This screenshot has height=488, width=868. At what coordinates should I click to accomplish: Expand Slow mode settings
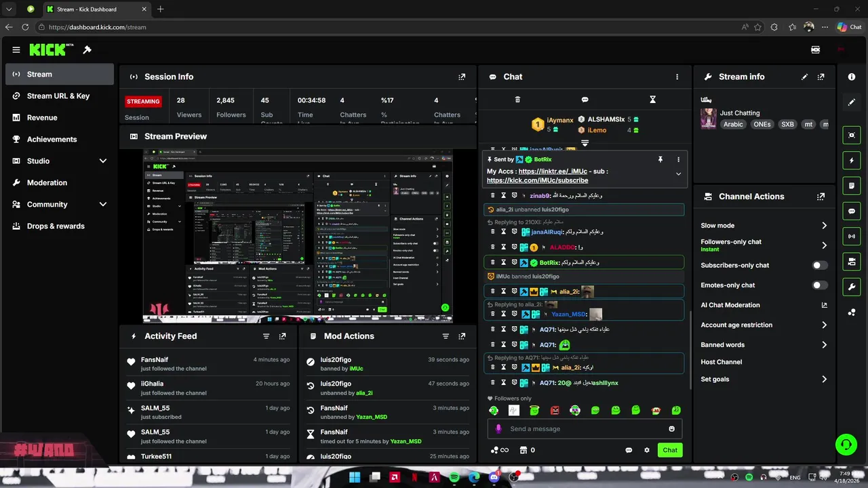(824, 226)
